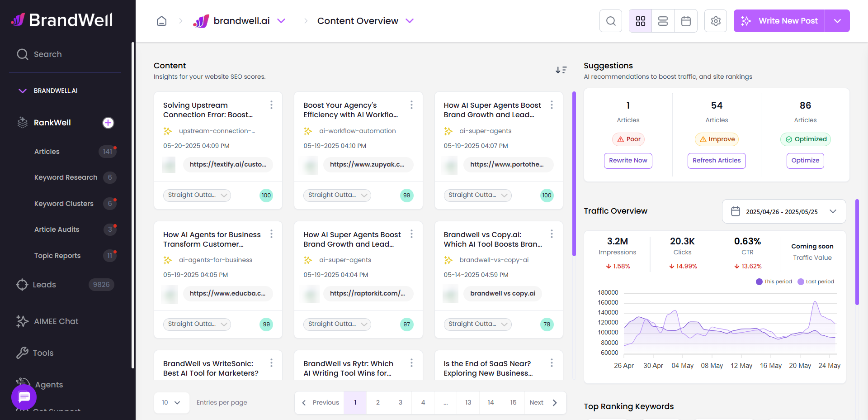Image resolution: width=868 pixels, height=420 pixels.
Task: Open menu on first-row AI Super Agents card
Action: coord(552,105)
